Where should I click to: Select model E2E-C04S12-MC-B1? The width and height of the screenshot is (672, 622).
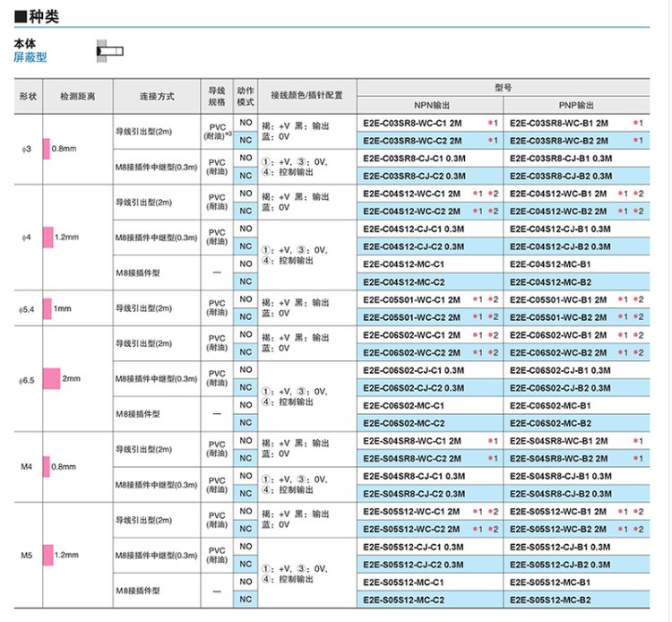(550, 265)
